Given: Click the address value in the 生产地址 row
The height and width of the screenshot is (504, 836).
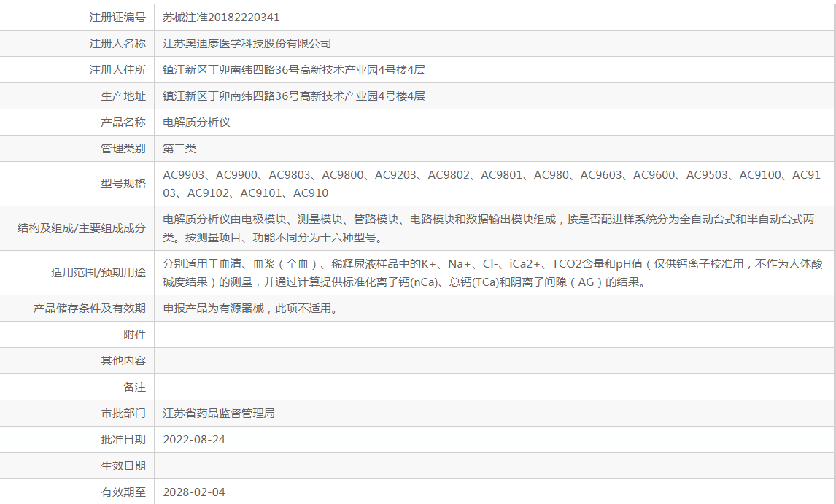Looking at the screenshot, I should [294, 96].
